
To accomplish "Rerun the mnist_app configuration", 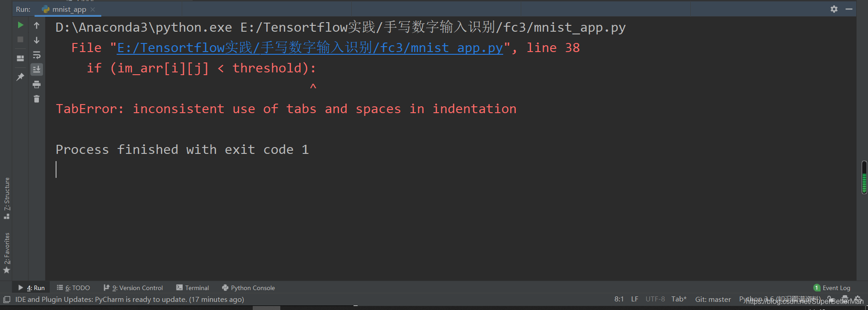I will click(20, 25).
